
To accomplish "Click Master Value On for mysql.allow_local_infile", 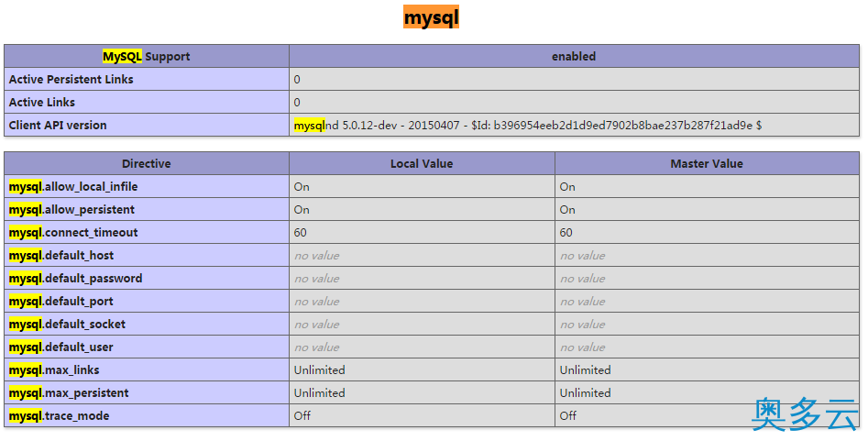I will [x=567, y=187].
